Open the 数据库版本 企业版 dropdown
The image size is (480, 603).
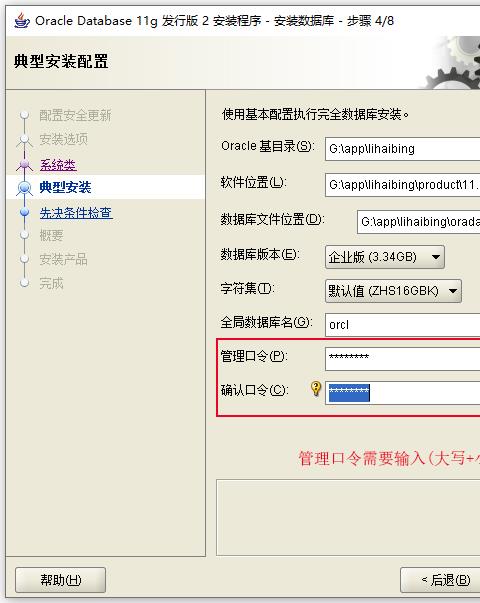point(385,257)
